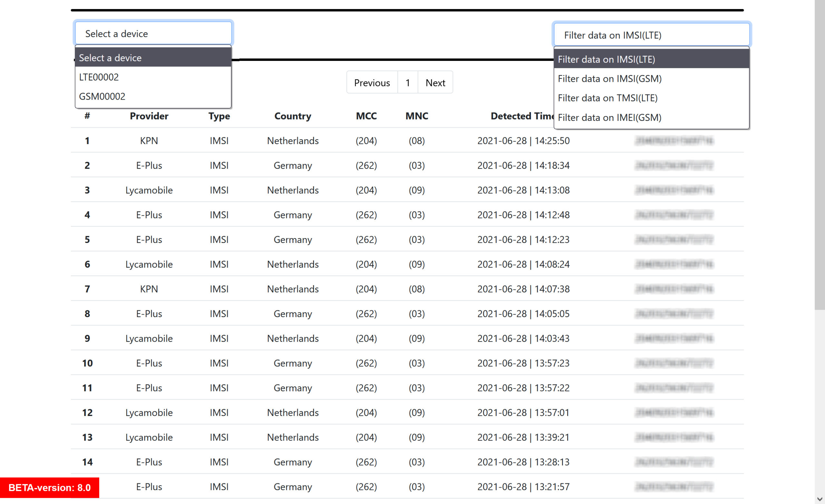Click page number 1 in pagination
This screenshot has height=504, width=825.
[408, 82]
